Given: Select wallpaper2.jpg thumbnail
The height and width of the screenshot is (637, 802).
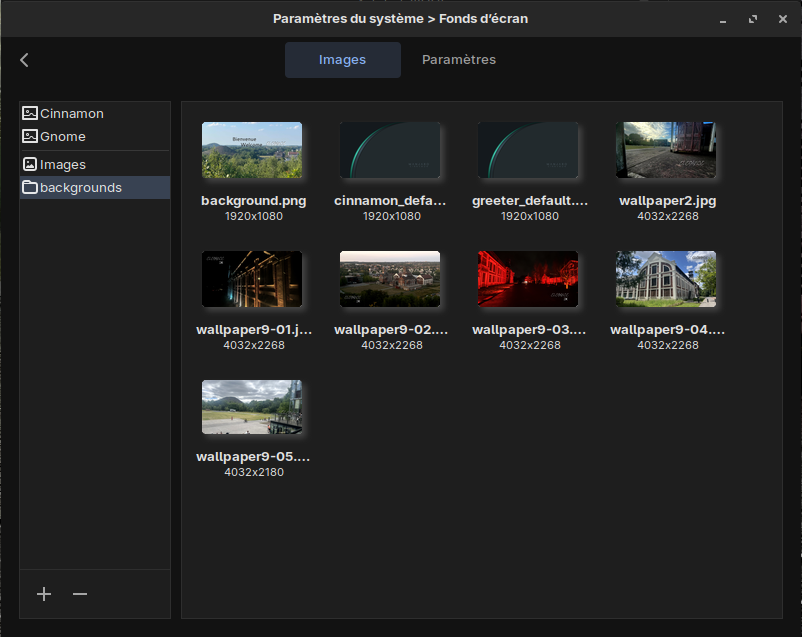Looking at the screenshot, I should (x=666, y=151).
